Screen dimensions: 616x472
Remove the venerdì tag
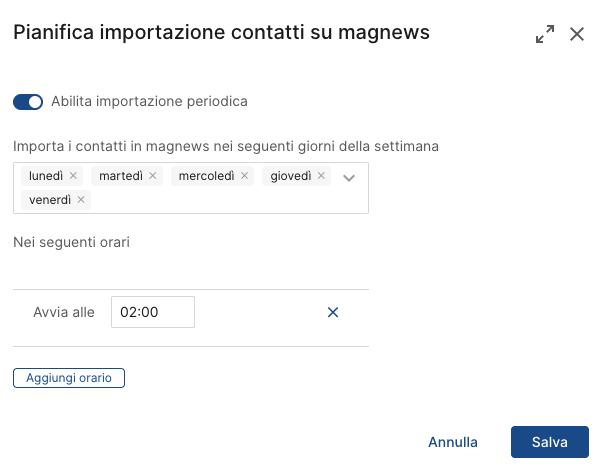81,200
